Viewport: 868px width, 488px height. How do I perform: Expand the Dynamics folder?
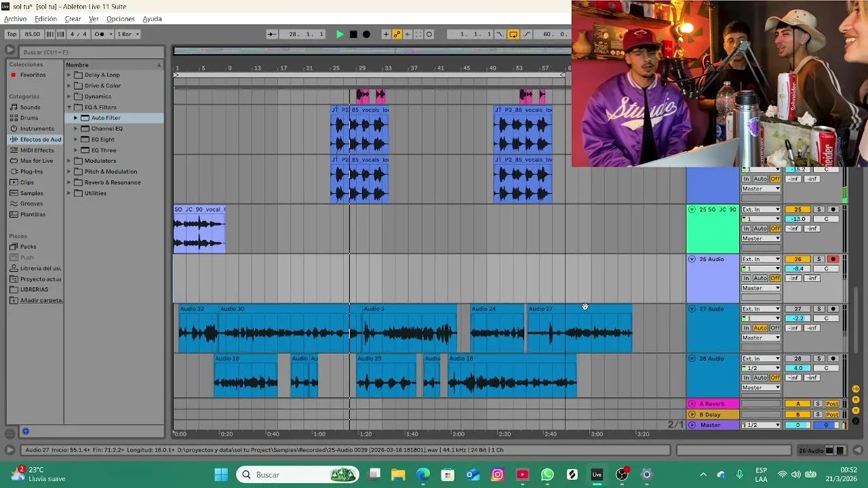(x=69, y=96)
